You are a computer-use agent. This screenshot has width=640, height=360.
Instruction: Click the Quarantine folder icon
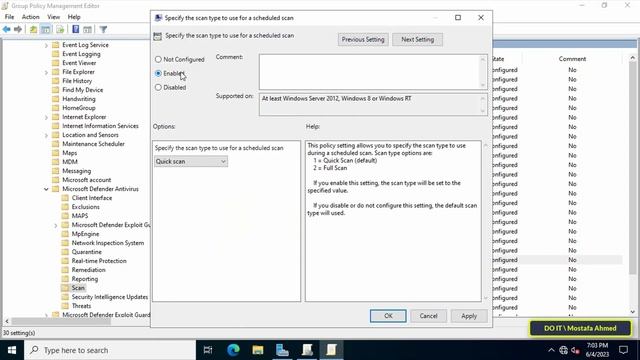[65, 252]
